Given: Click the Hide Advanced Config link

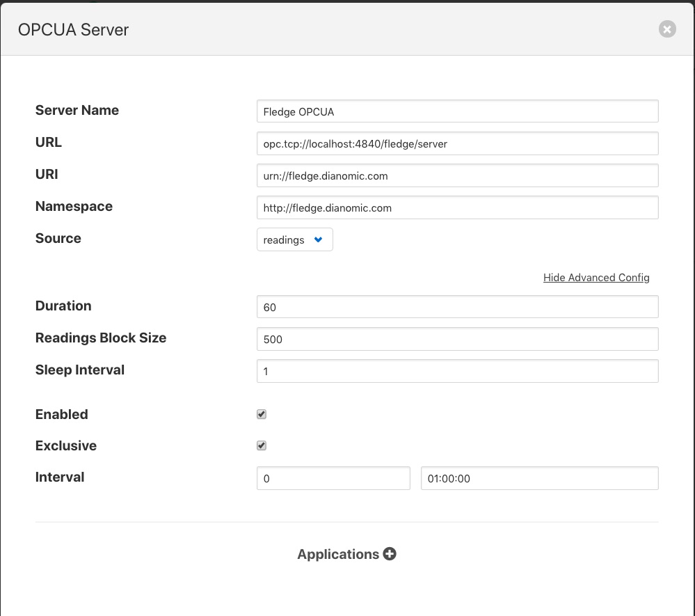Looking at the screenshot, I should (x=596, y=277).
